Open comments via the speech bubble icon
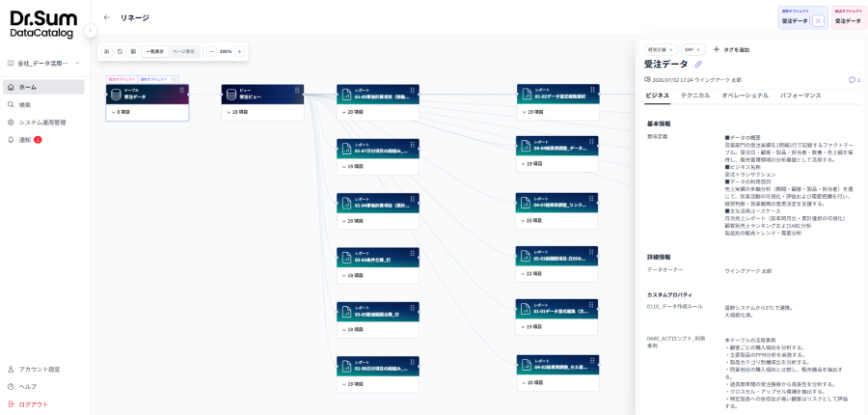The image size is (868, 415). tap(852, 80)
